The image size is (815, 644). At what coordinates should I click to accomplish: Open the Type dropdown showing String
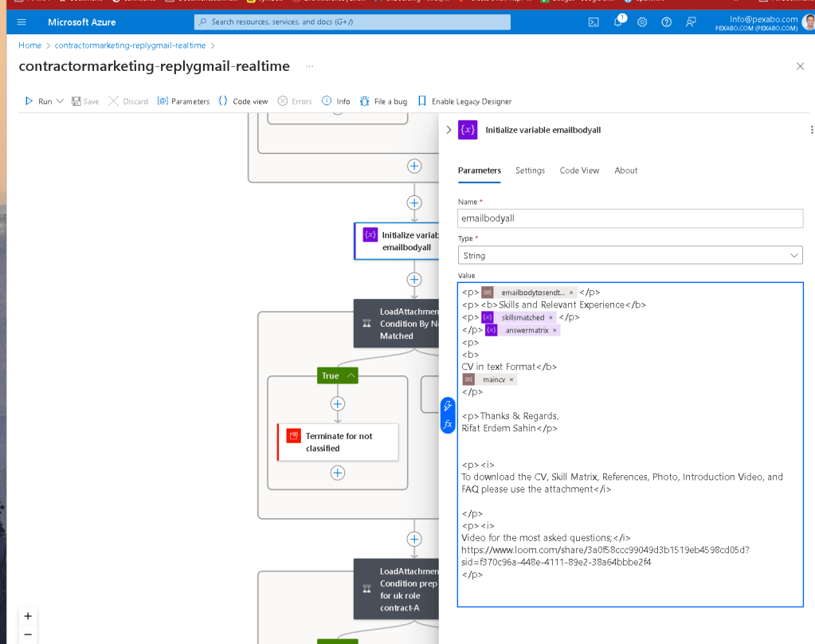coord(630,255)
